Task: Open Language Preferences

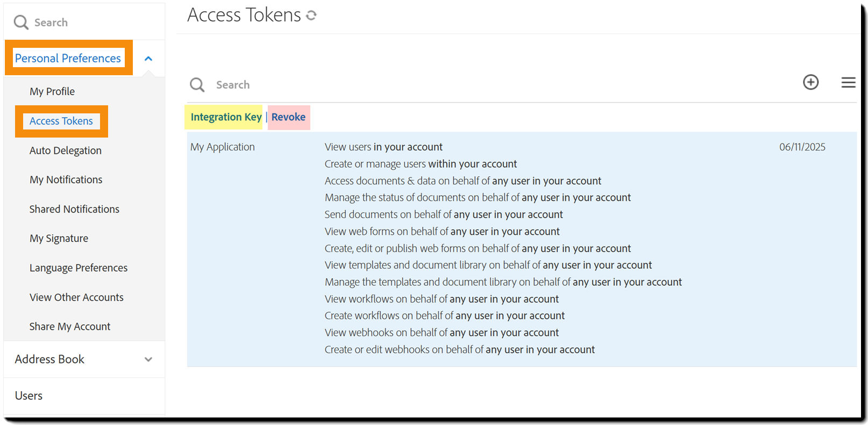Action: pyautogui.click(x=78, y=268)
